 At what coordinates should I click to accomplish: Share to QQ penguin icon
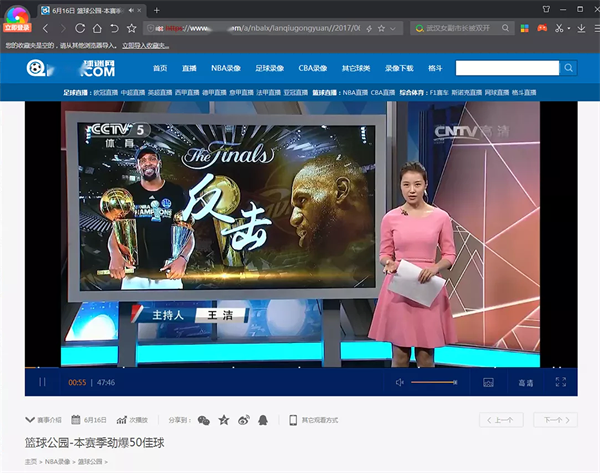[263, 420]
